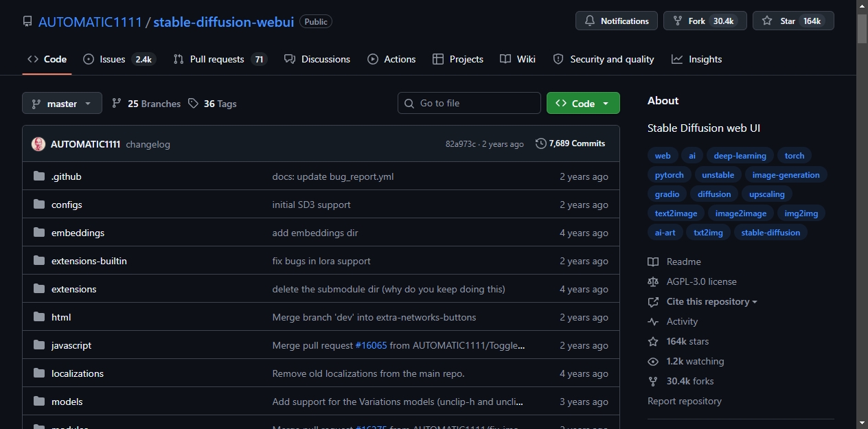868x429 pixels.
Task: Open the stable-diffusion-webui repository link
Action: 223,21
